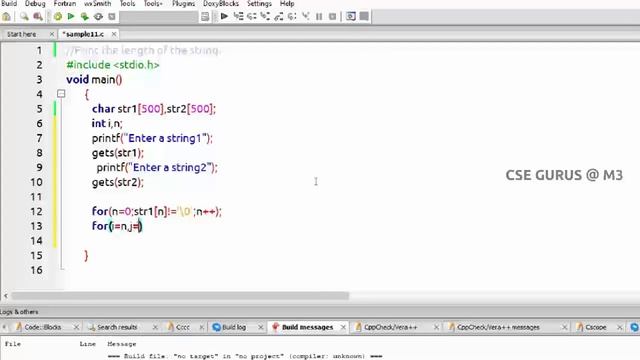Click the Next instruction debug icon
The height and width of the screenshot is (360, 640).
pos(292,17)
